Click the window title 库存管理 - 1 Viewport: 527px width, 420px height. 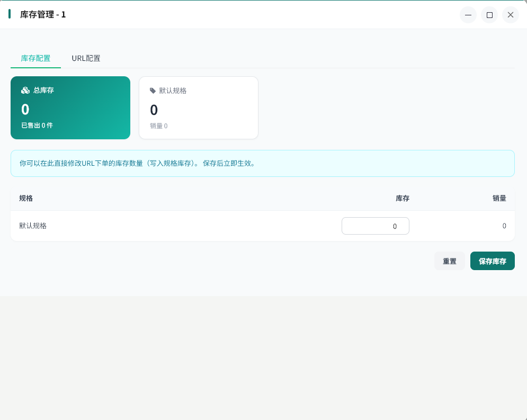(x=43, y=14)
